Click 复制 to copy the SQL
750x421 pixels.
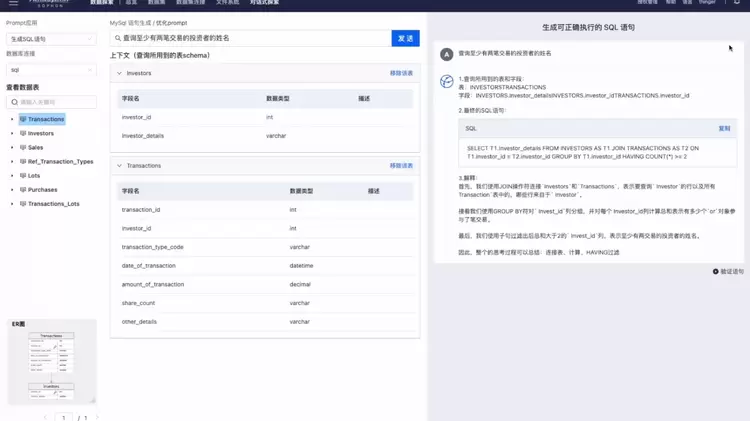pos(724,129)
